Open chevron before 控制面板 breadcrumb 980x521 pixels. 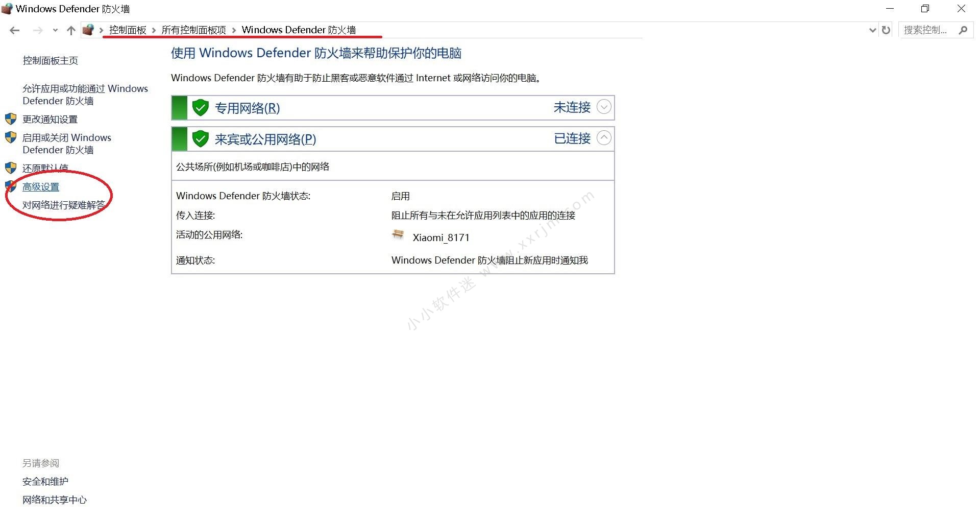tap(101, 31)
